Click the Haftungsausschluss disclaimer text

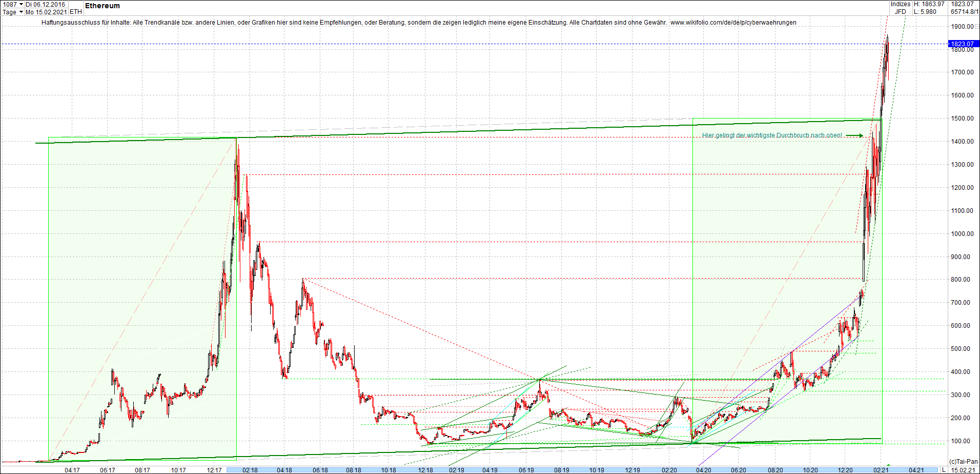(x=355, y=23)
